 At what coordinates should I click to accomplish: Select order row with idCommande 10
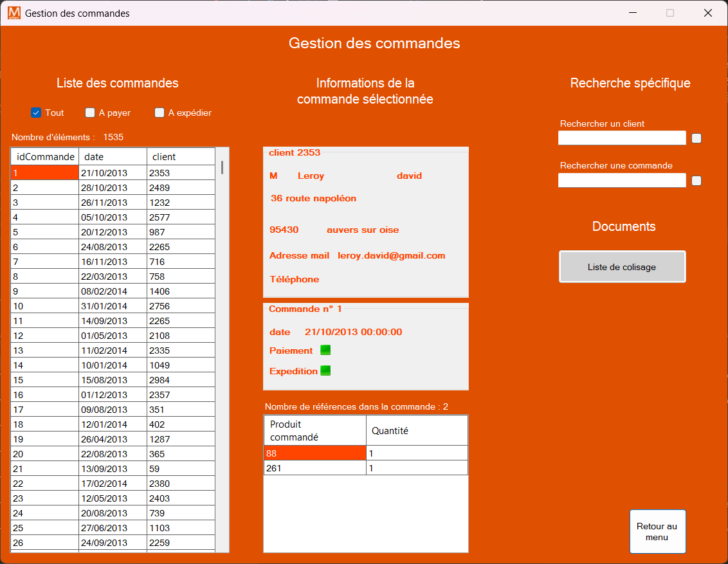click(x=44, y=306)
